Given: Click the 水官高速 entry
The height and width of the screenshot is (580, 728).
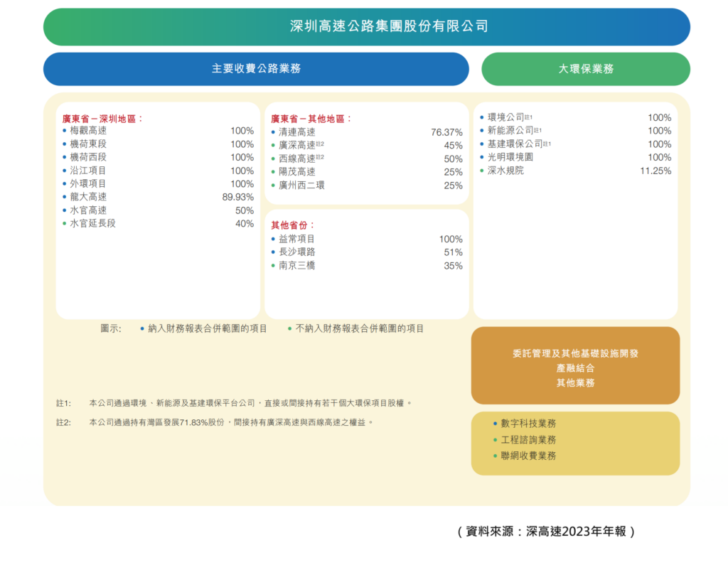Looking at the screenshot, I should [88, 210].
